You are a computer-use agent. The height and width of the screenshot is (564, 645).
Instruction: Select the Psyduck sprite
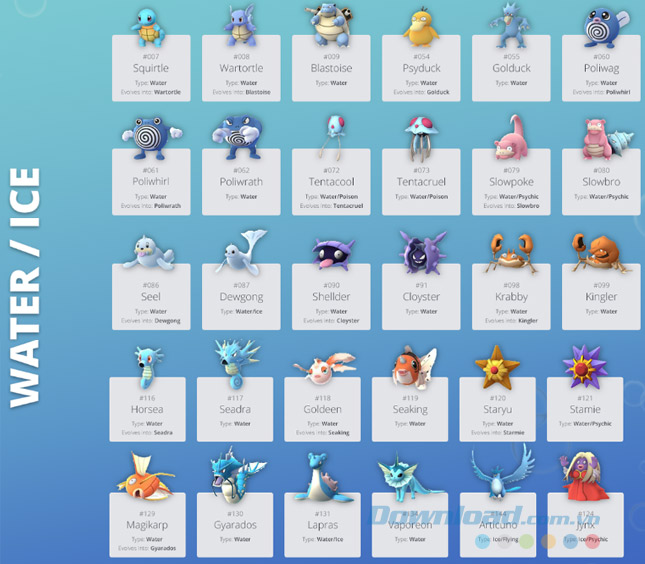pos(421,28)
